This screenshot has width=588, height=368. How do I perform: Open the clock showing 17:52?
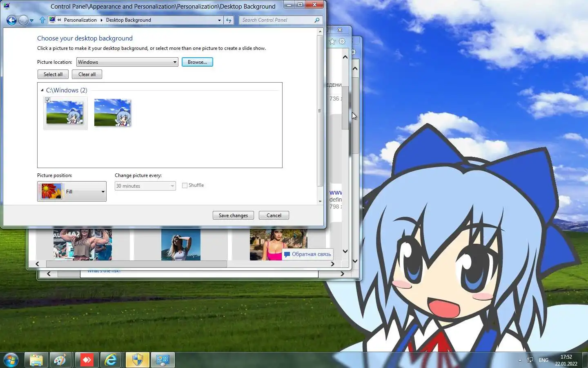point(566,360)
